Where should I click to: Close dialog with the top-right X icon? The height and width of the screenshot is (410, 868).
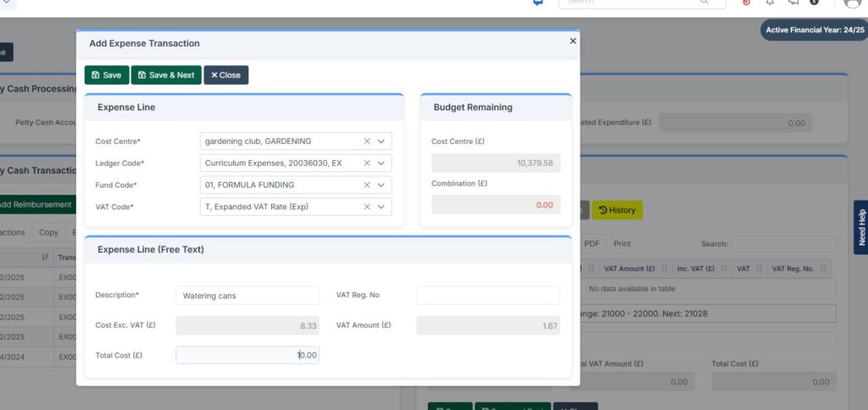click(573, 41)
